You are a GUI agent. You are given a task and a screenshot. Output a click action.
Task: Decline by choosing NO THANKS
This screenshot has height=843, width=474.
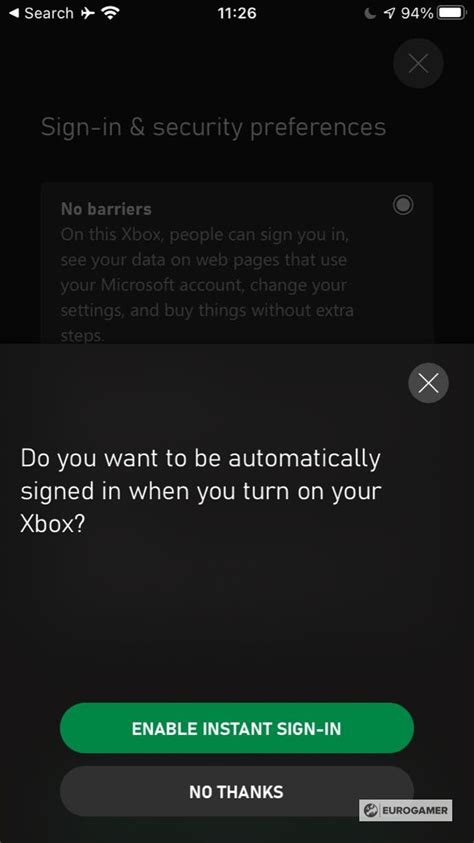pyautogui.click(x=236, y=791)
